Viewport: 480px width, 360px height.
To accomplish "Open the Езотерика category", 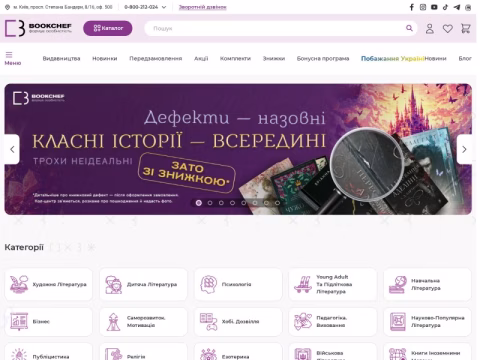I will (x=238, y=352).
